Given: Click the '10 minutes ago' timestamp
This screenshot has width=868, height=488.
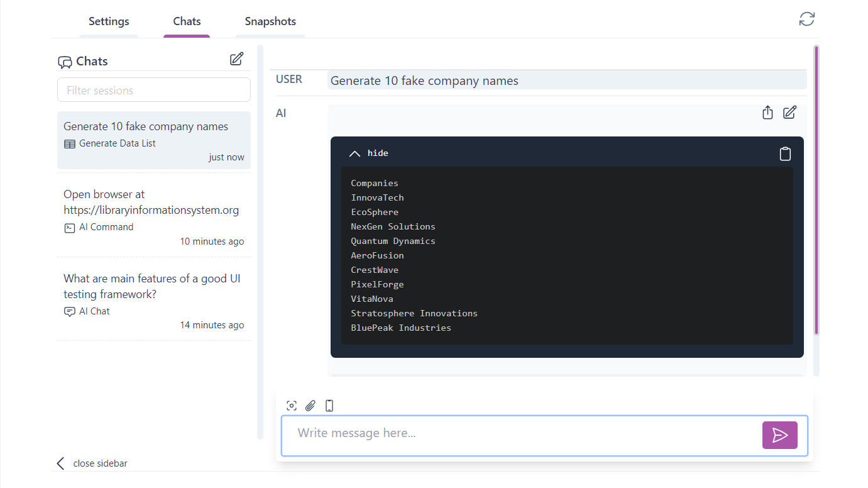Looking at the screenshot, I should (212, 241).
